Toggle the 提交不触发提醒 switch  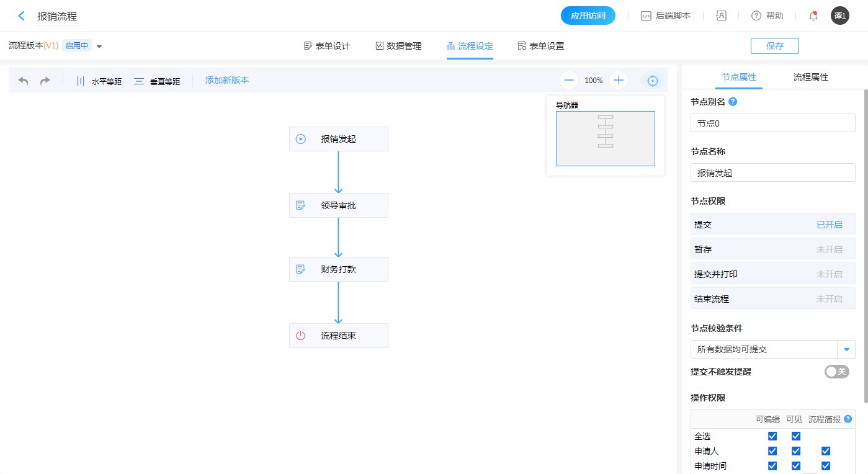[x=836, y=372]
